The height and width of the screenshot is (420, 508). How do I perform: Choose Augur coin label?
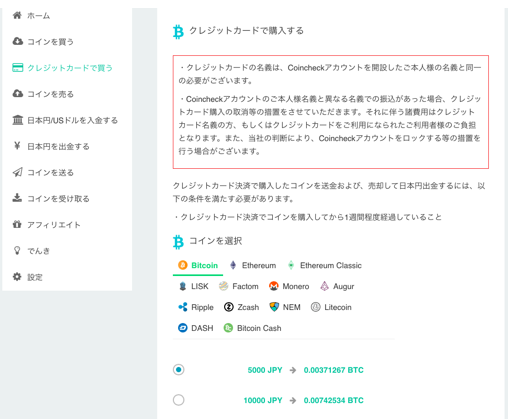(344, 287)
